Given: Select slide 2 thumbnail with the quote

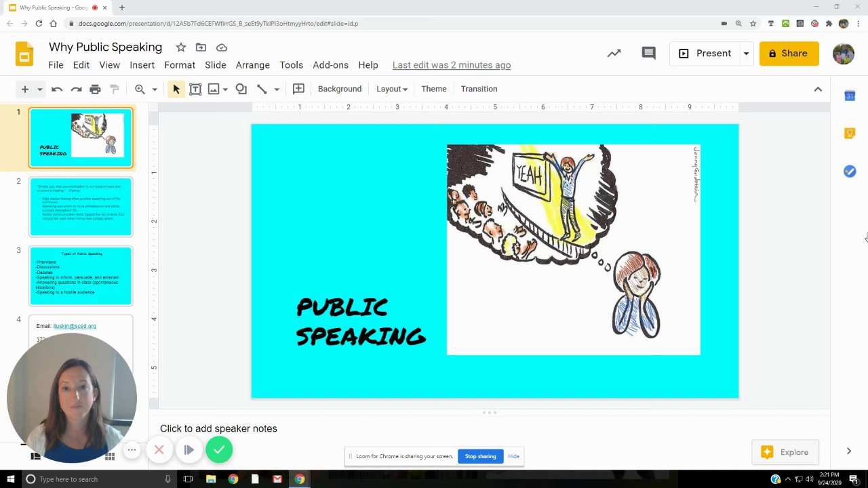Looking at the screenshot, I should pos(81,207).
